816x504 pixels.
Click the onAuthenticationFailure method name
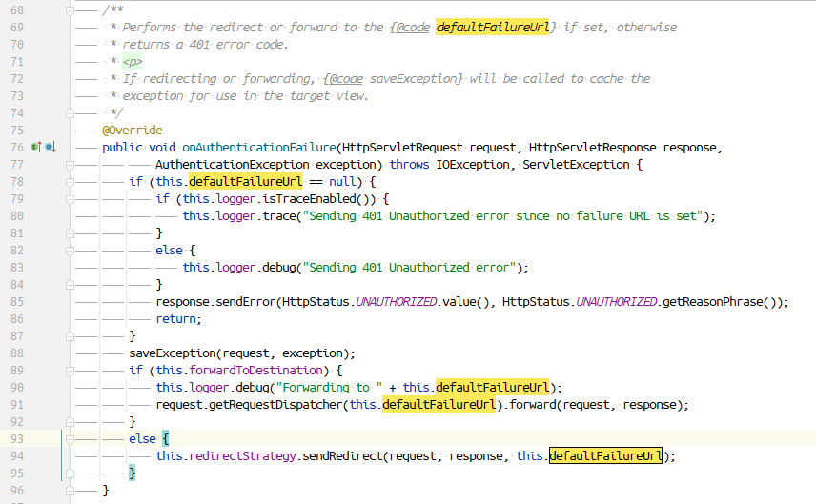click(259, 147)
